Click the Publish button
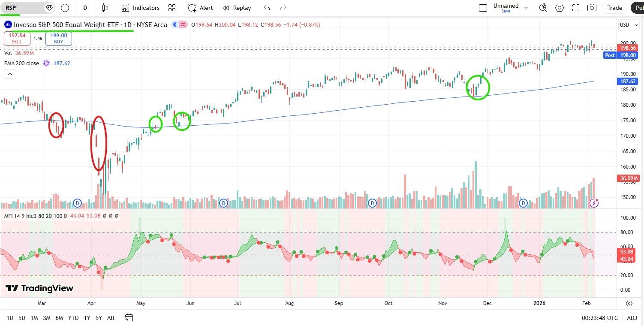 pyautogui.click(x=637, y=8)
